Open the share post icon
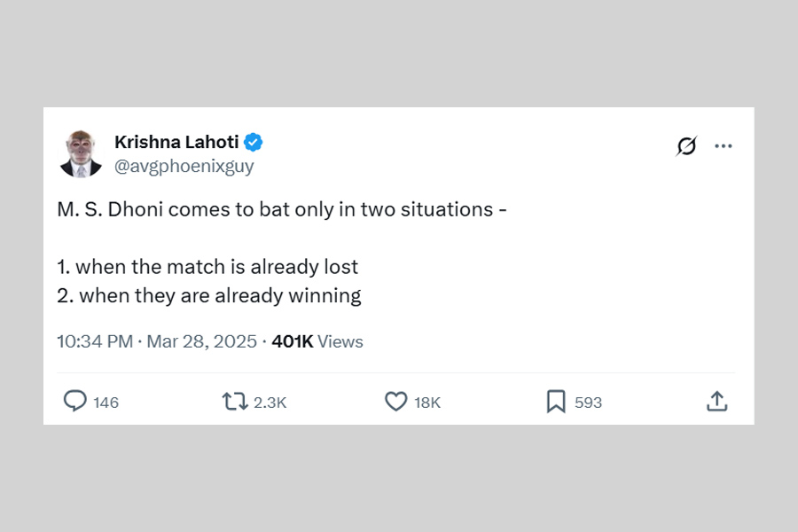Viewport: 798px width, 532px height. (716, 402)
